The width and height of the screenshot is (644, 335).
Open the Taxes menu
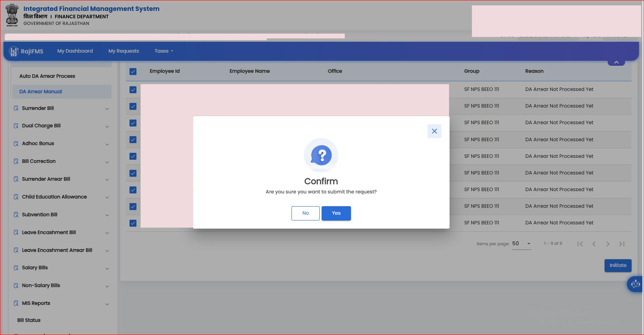(164, 51)
